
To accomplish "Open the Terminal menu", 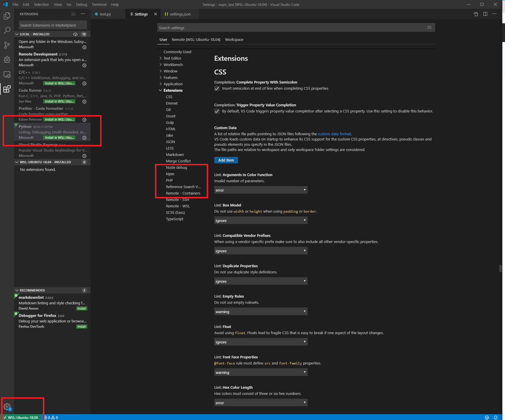I will click(x=99, y=4).
